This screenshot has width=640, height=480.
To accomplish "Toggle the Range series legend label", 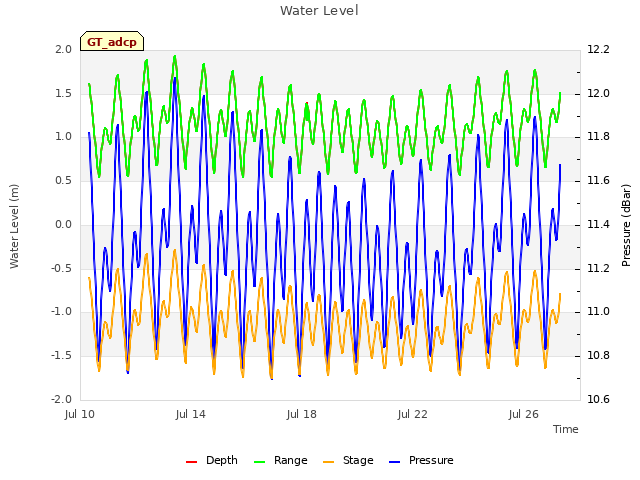I will pos(291,460).
